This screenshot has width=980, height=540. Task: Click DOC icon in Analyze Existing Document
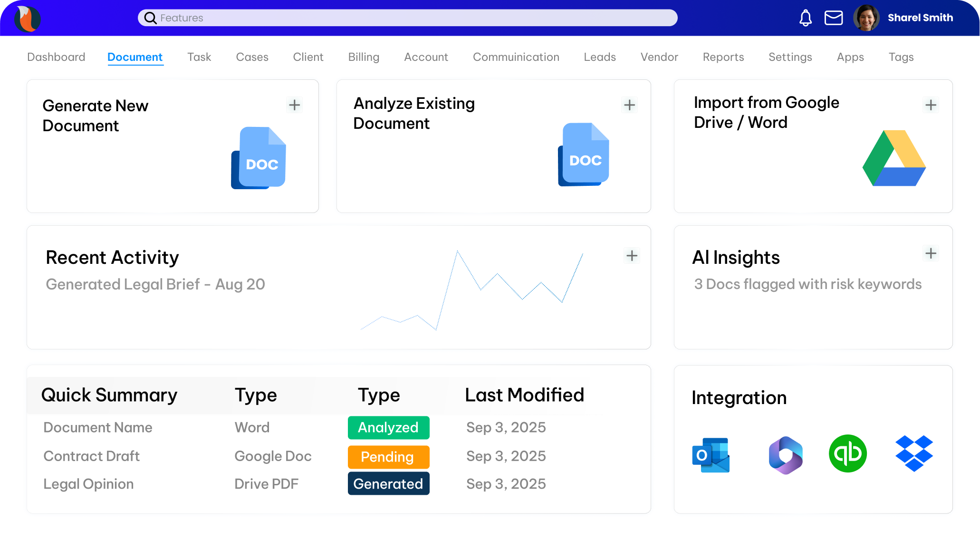coord(584,154)
